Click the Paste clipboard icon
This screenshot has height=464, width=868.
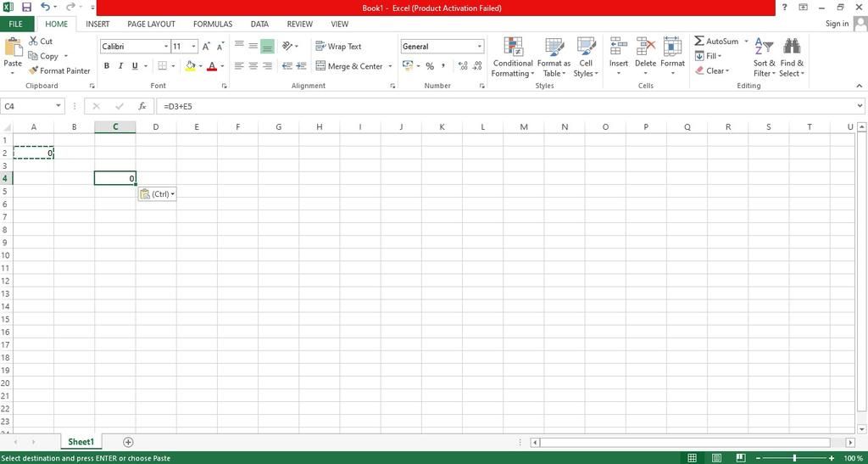coord(13,48)
